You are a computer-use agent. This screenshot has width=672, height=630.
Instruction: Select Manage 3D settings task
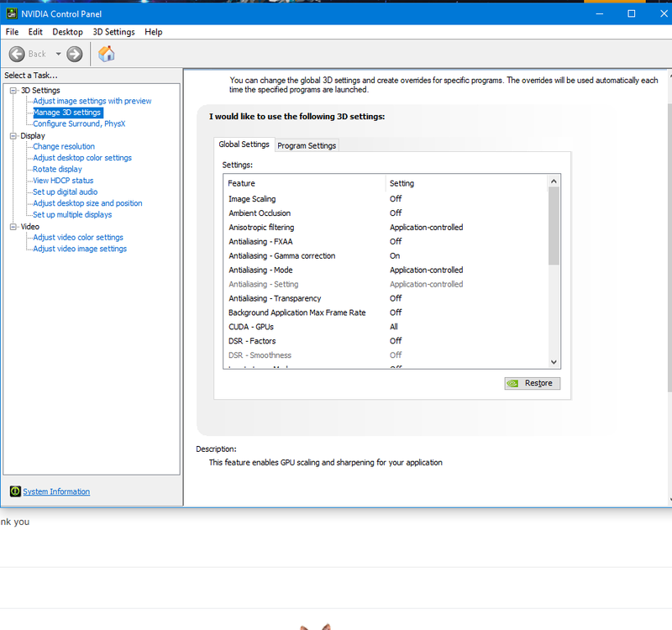[x=67, y=113]
